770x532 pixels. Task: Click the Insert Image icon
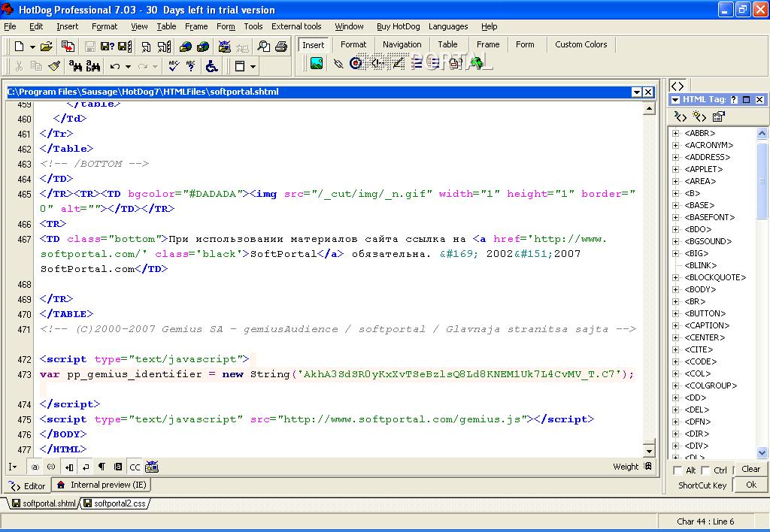[x=317, y=63]
